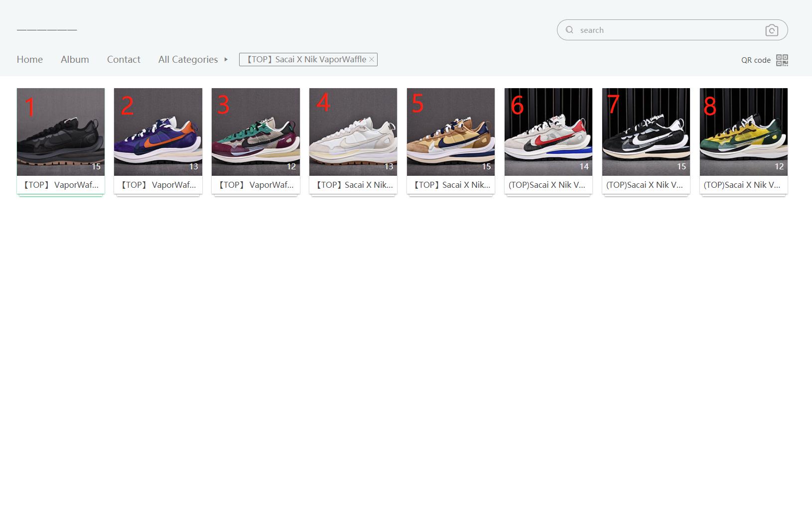
Task: Open the green and burgundy sneaker thumbnail
Action: (256, 132)
